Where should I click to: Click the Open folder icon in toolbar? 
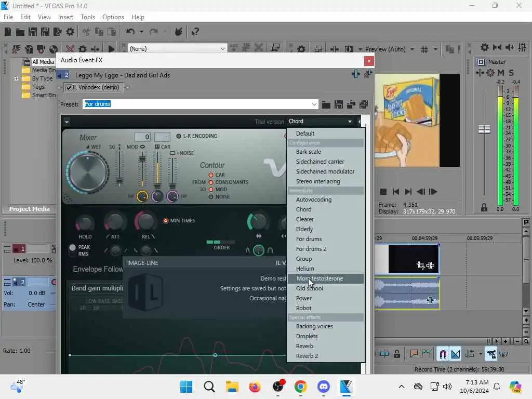tap(20, 32)
